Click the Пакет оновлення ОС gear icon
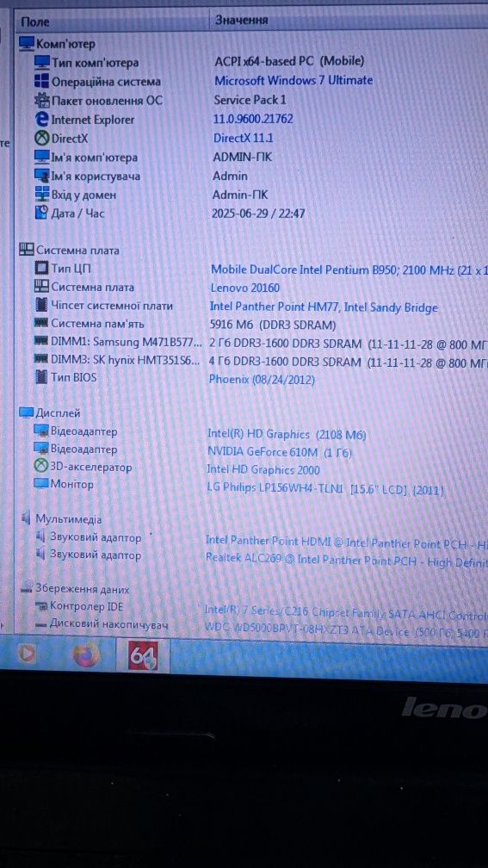The image size is (488, 868). 42,100
